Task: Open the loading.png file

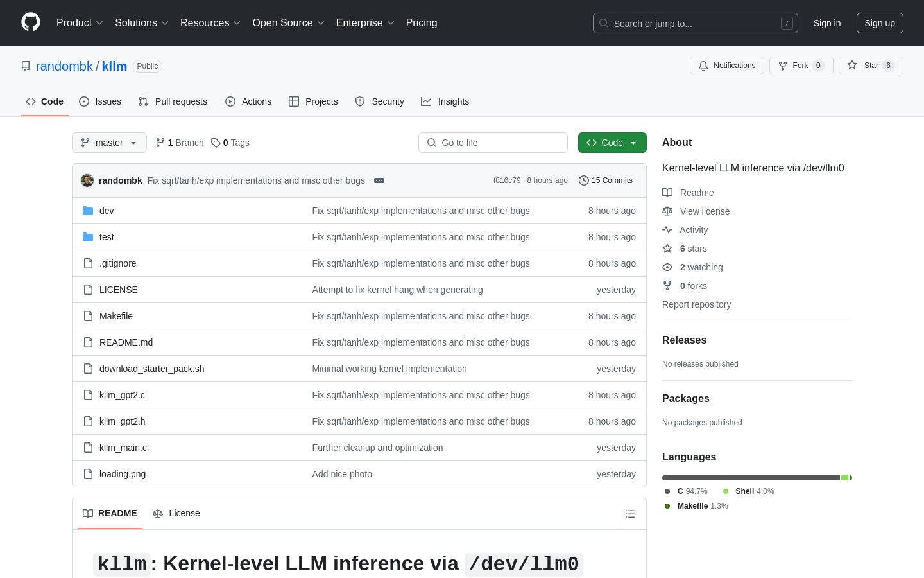Action: 123,474
